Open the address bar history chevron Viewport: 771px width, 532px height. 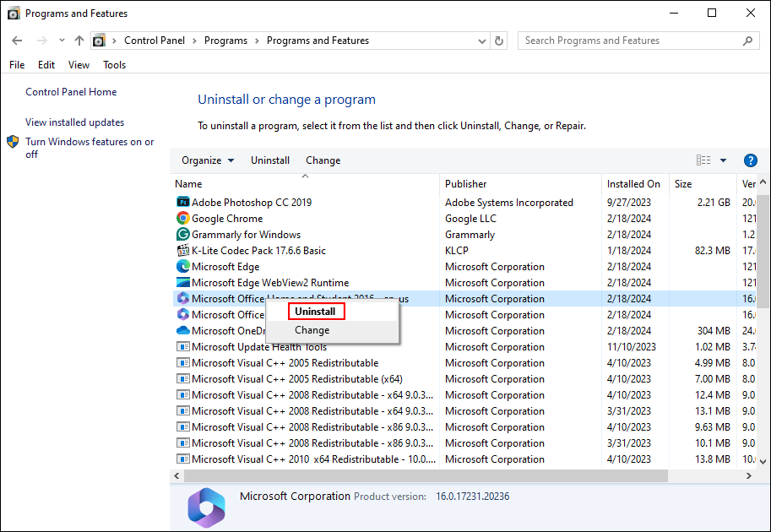[481, 40]
